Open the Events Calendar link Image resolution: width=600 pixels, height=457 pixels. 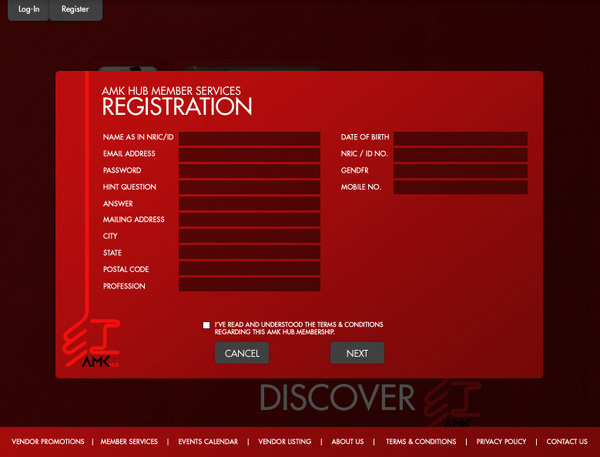pyautogui.click(x=208, y=441)
